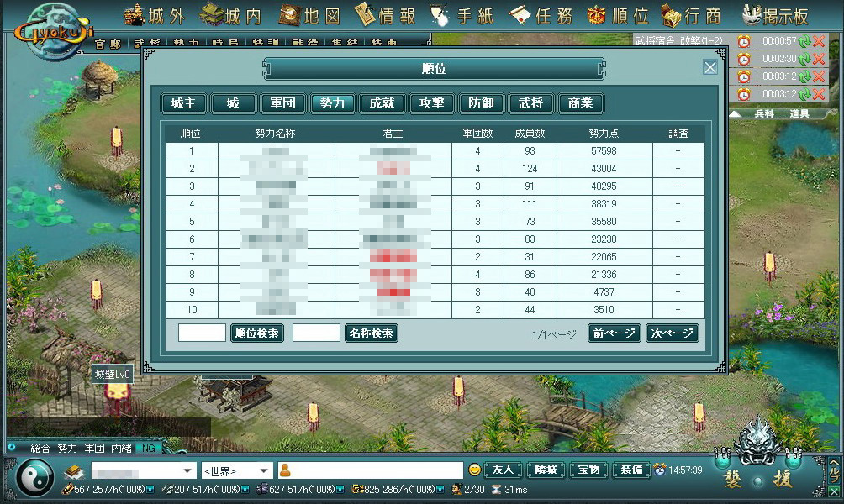Switch to the 城主 ranking tab
The width and height of the screenshot is (844, 504).
click(183, 103)
